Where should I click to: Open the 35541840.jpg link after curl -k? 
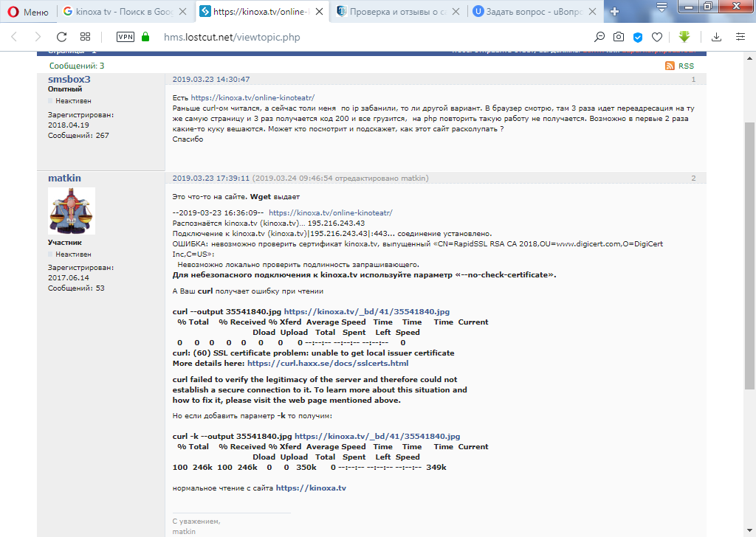[x=377, y=437]
